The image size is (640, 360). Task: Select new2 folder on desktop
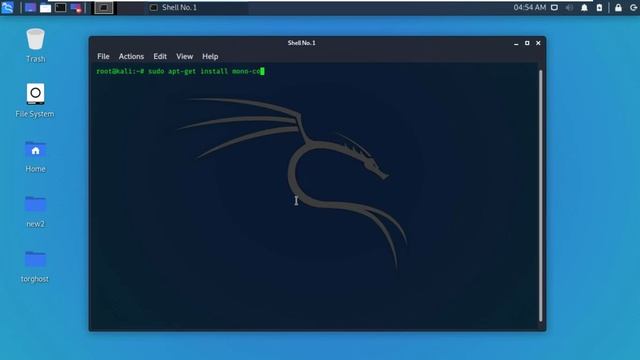click(x=36, y=211)
